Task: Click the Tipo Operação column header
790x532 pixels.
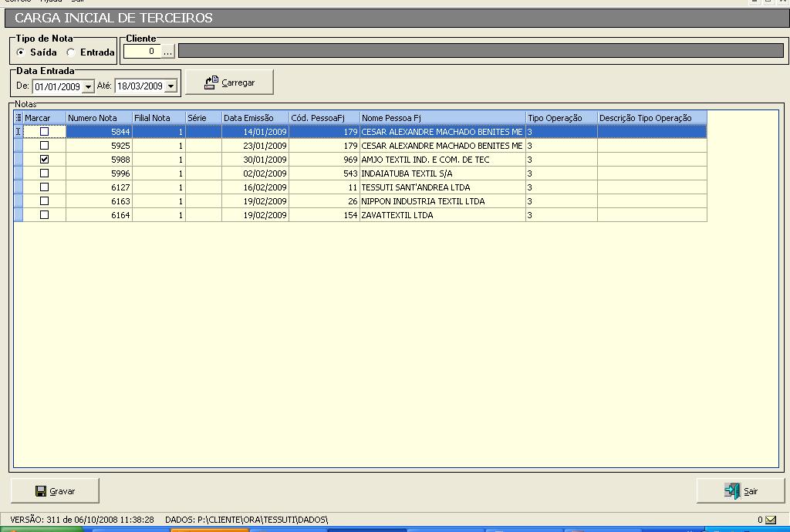Action: [x=561, y=118]
